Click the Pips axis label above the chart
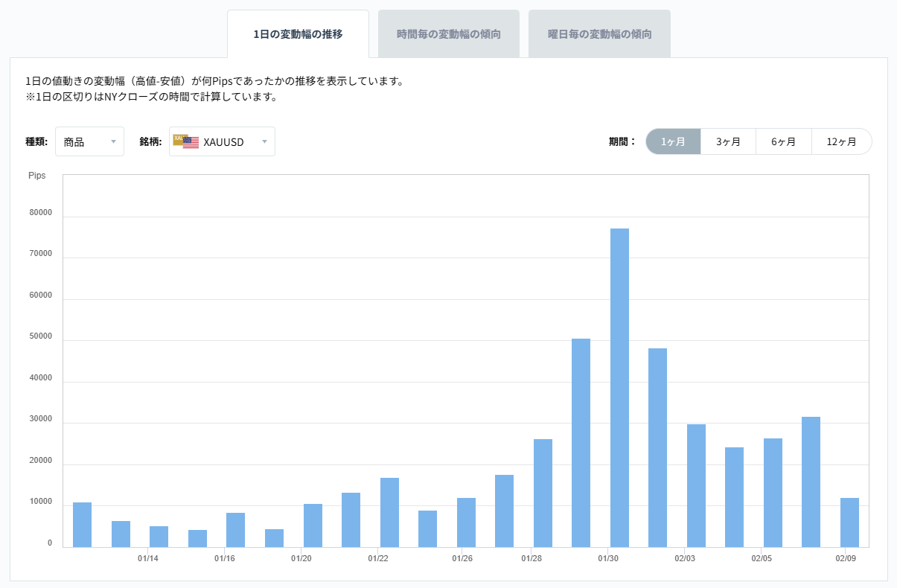 click(37, 176)
